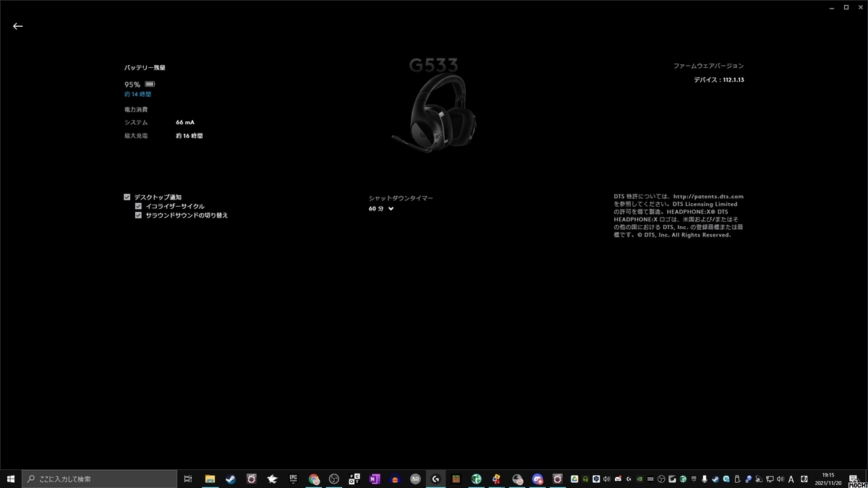Open the シャットダウンタイマー 60分 dropdown
This screenshot has height=488, width=868.
tap(382, 209)
